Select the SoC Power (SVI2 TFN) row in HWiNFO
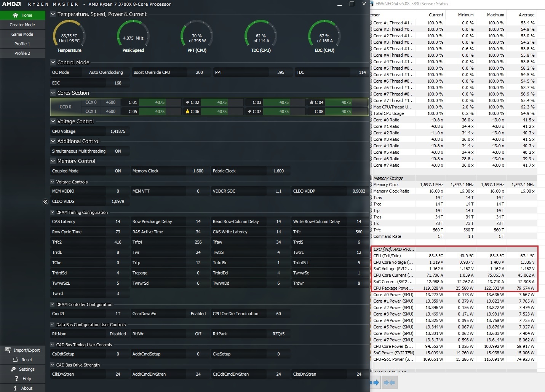 tap(453, 353)
